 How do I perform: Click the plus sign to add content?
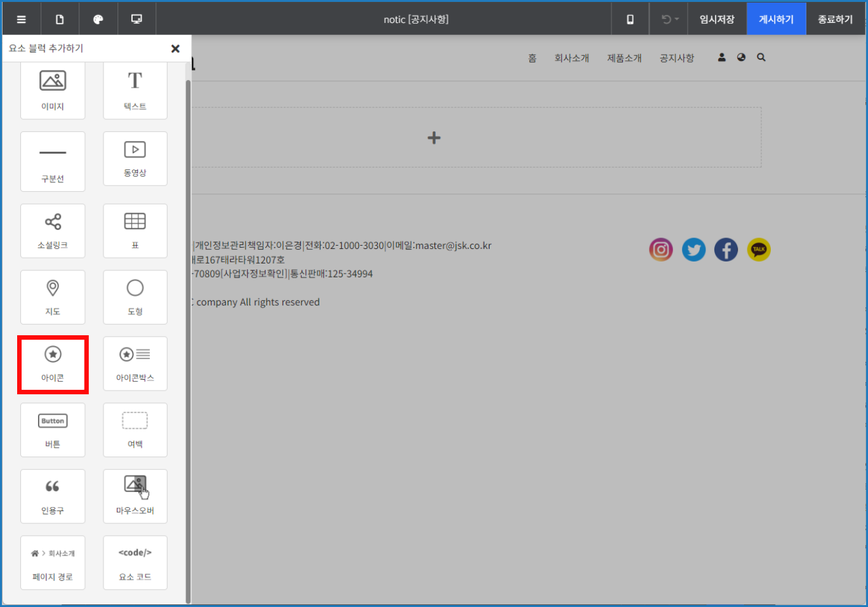pos(434,138)
